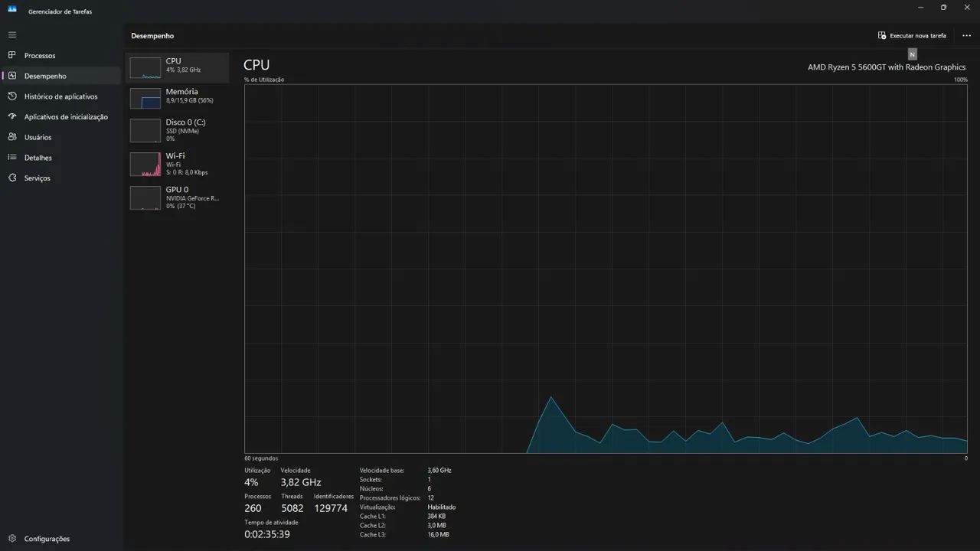The width and height of the screenshot is (980, 551).
Task: Click the Histórico de aplicativos icon
Action: coord(12,96)
